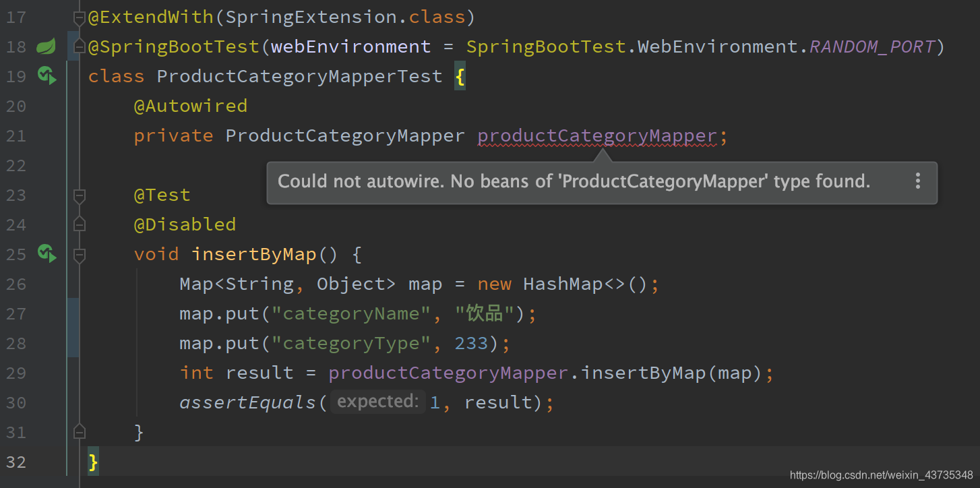980x488 pixels.
Task: Click the ProductCategoryMapperTest class name
Action: (299, 76)
